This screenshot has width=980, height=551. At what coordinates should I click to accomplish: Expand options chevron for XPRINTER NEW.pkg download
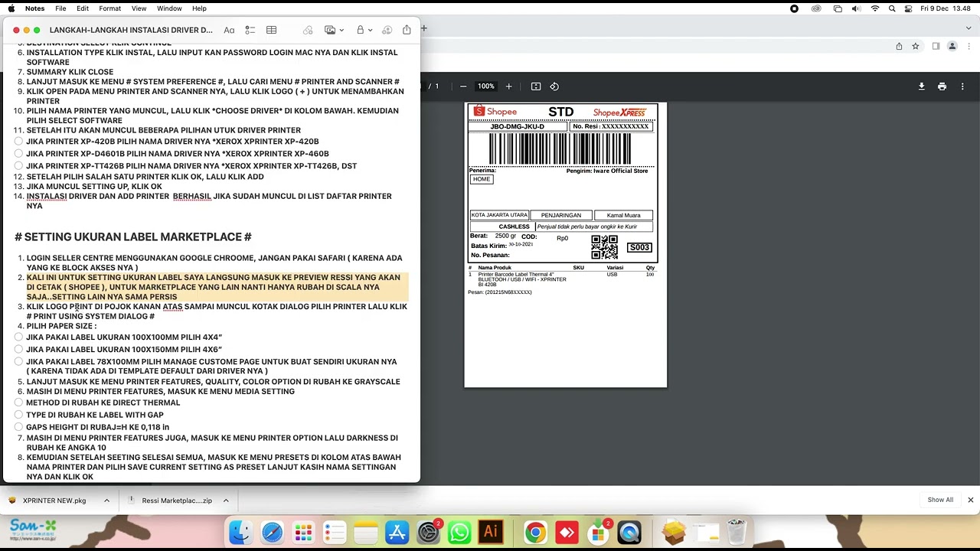(x=106, y=500)
